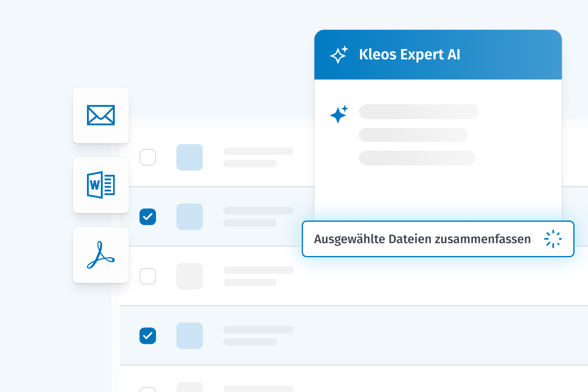Uncheck the second row's checked checkbox
Screen dimensions: 588x392
(148, 217)
